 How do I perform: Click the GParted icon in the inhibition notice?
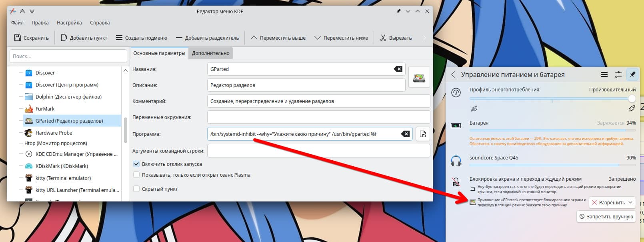point(473,202)
